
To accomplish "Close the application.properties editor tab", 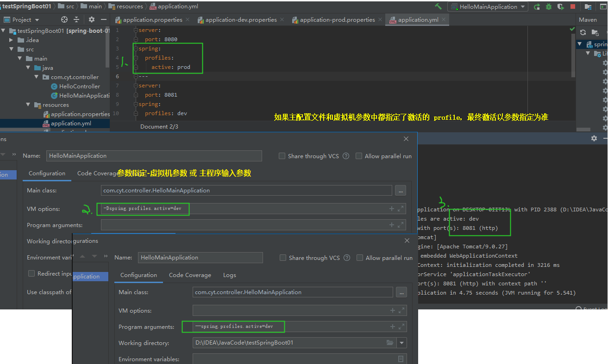I will (188, 19).
